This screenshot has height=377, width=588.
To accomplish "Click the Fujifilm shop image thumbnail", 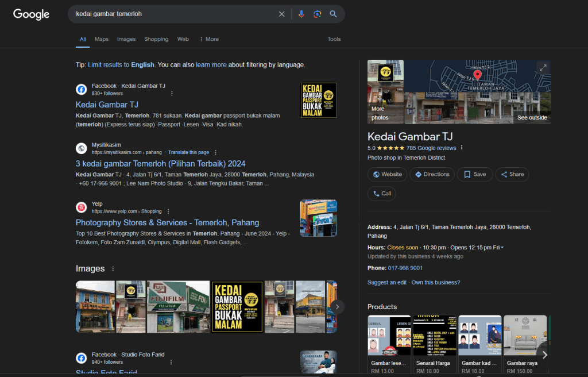I will point(178,306).
